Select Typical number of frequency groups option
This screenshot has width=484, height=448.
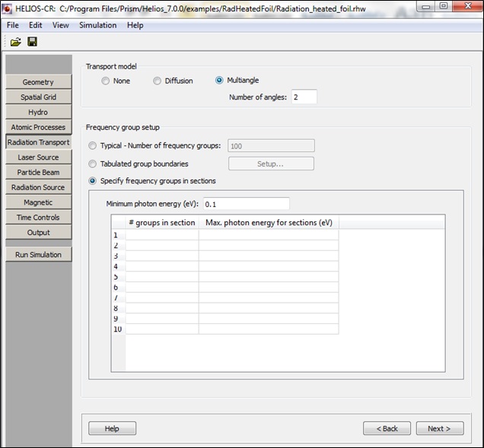[x=93, y=145]
